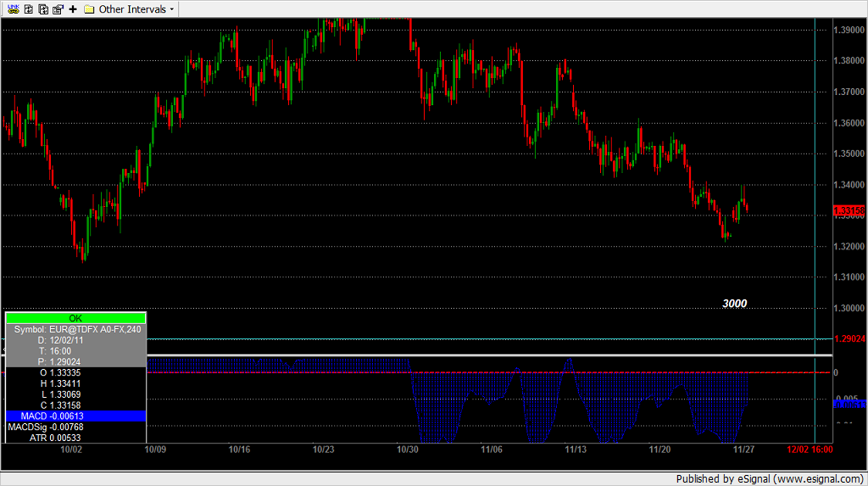Click the 11/20 date label
Viewport: 868px width, 486px height.
coord(659,450)
